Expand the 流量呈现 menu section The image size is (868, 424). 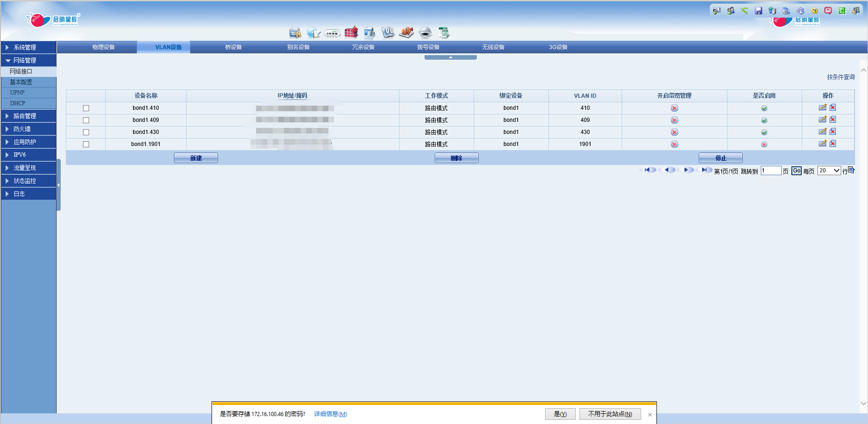click(29, 168)
